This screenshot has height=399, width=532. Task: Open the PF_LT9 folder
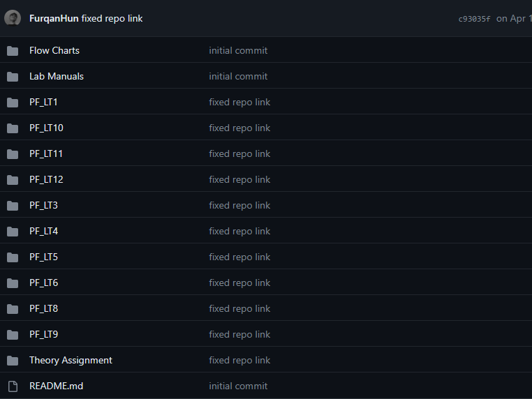(43, 334)
